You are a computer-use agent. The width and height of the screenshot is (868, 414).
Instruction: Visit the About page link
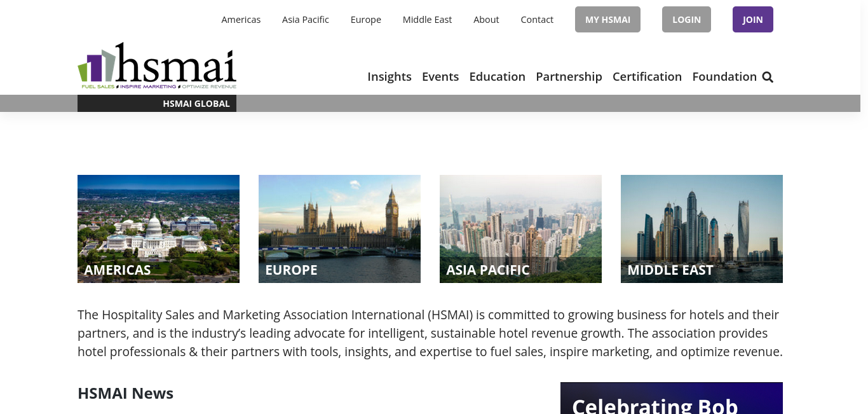tap(486, 20)
